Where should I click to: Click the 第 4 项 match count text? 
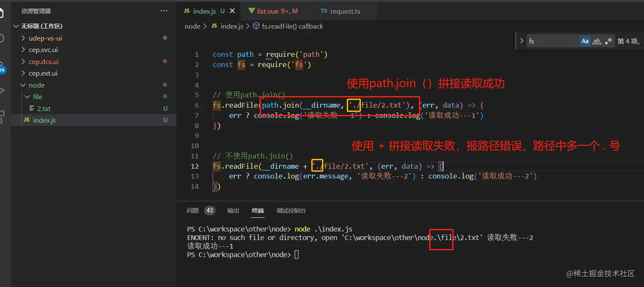click(628, 41)
